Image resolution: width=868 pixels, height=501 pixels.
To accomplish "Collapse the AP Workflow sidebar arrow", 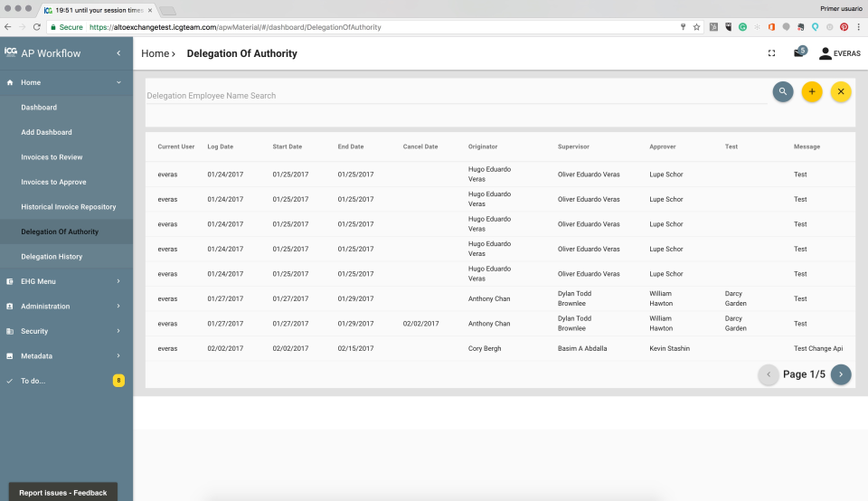I will click(x=118, y=53).
